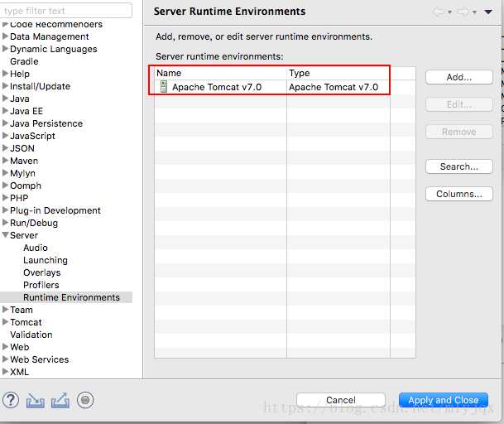The image size is (504, 424).
Task: Select JSON in the preferences tree
Action: [22, 148]
